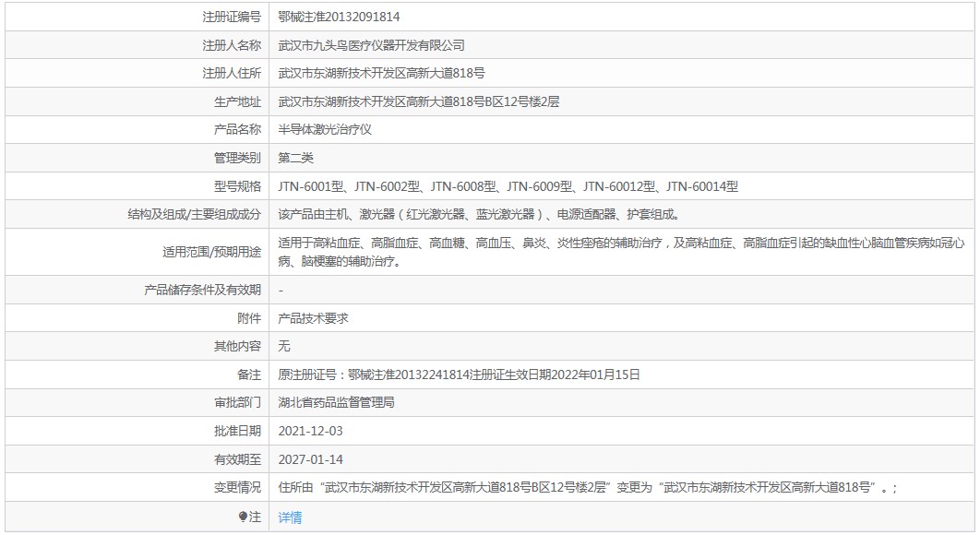Select attachment 产品技术要求

(x=313, y=318)
